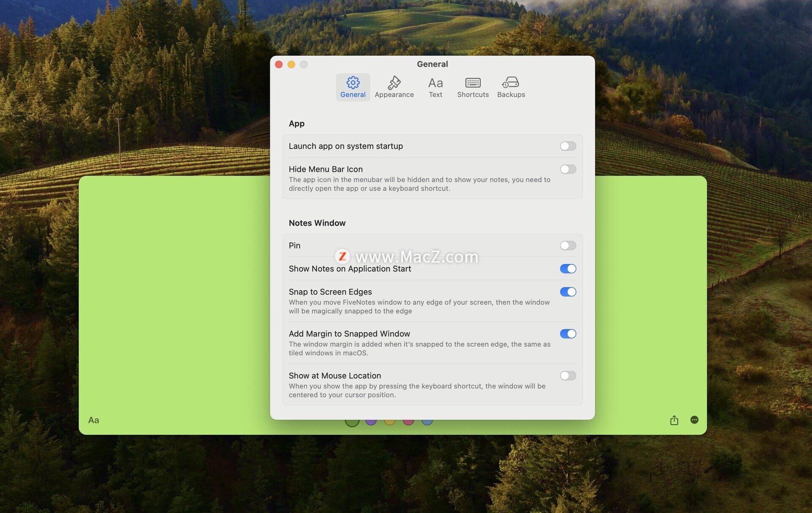
Task: Click the description starting 'When you move FiveNotes window'
Action: click(419, 307)
